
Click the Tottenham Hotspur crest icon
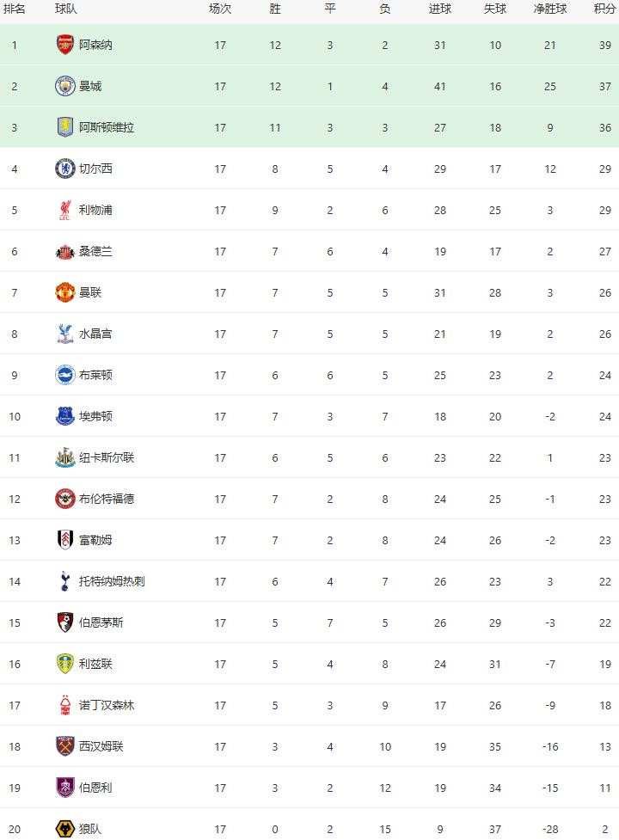(65, 581)
